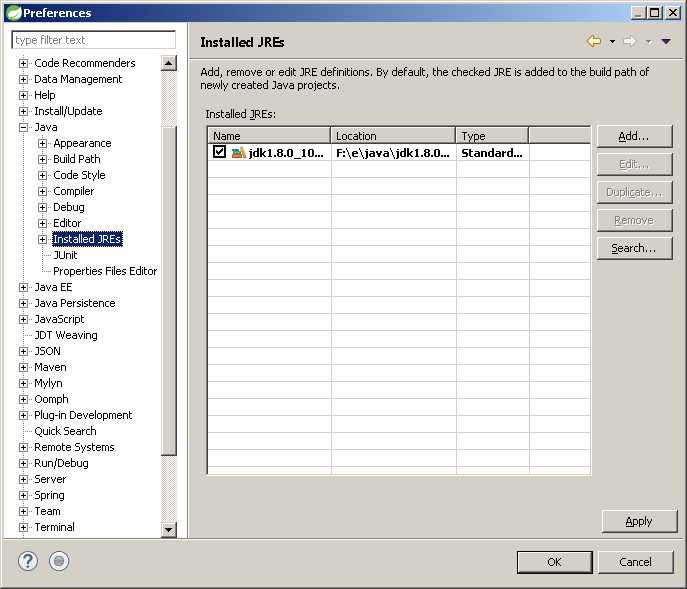The width and height of the screenshot is (687, 589).
Task: Click the forward navigation arrow icon
Action: pyautogui.click(x=630, y=41)
